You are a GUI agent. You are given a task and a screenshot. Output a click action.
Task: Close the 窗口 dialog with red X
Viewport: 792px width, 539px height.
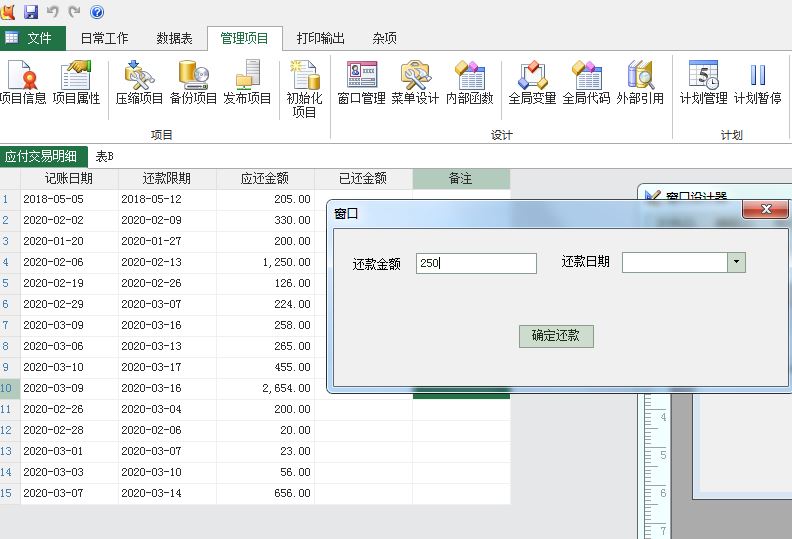click(765, 209)
